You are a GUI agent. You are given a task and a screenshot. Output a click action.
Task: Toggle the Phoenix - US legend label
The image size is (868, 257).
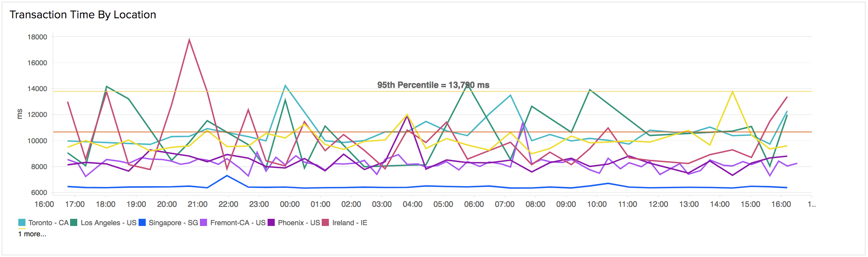(x=299, y=223)
